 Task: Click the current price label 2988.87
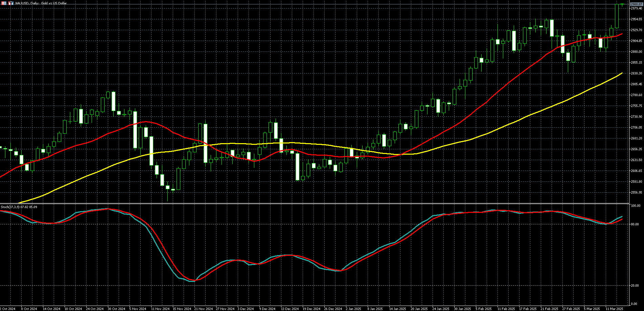click(x=636, y=4)
